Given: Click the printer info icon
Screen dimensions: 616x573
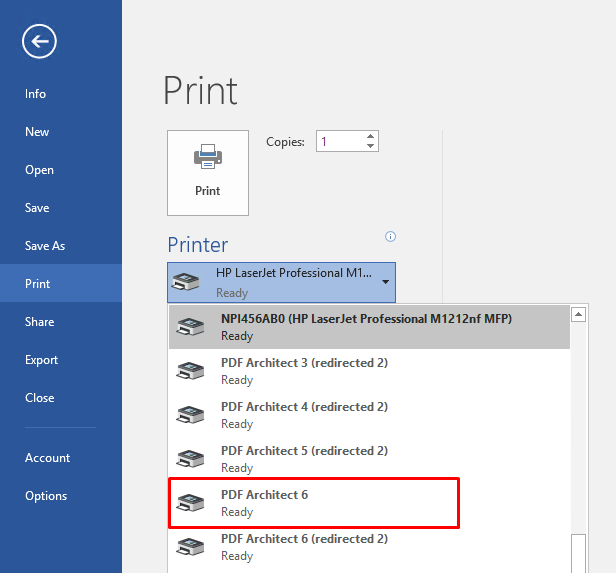Looking at the screenshot, I should click(x=390, y=236).
